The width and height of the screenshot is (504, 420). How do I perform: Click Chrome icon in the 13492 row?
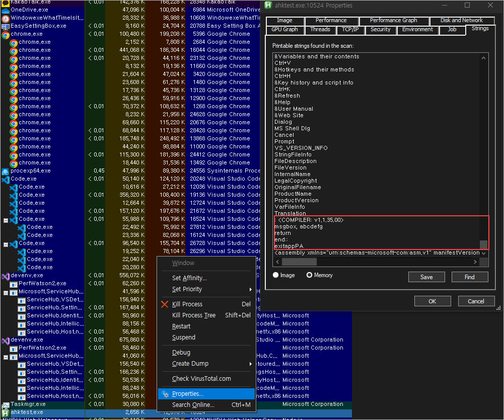pyautogui.click(x=14, y=163)
